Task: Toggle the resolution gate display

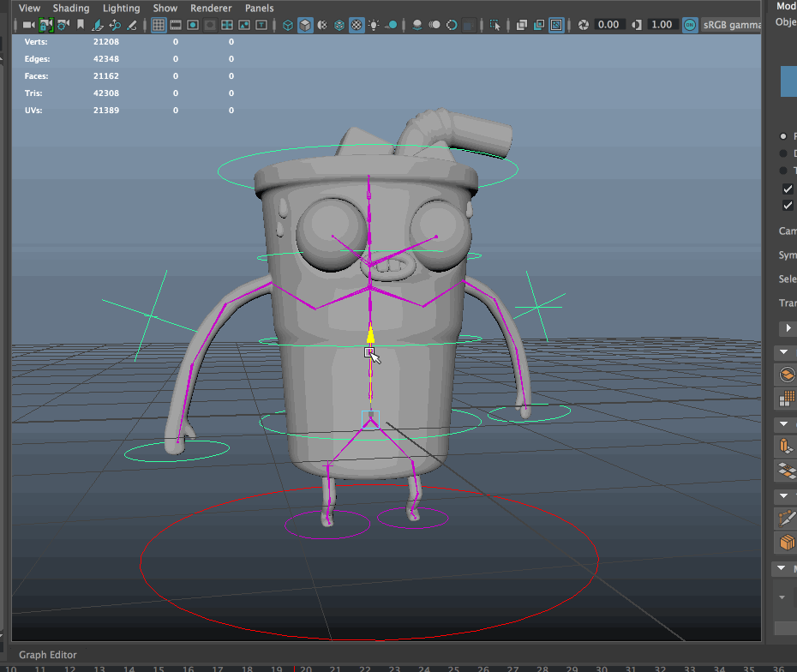Action: click(x=193, y=24)
